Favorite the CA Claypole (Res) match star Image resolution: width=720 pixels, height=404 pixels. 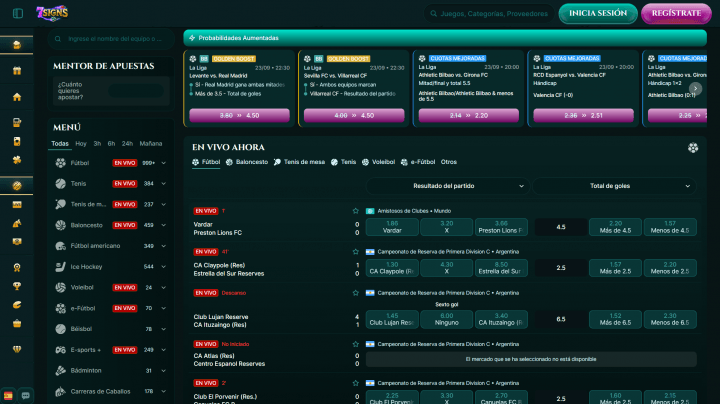pyautogui.click(x=355, y=252)
